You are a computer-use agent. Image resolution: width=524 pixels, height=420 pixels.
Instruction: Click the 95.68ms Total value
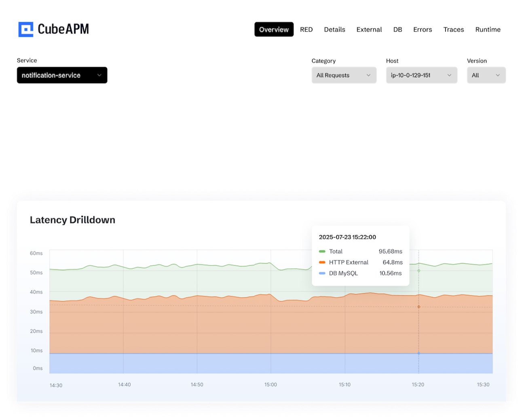tap(390, 251)
